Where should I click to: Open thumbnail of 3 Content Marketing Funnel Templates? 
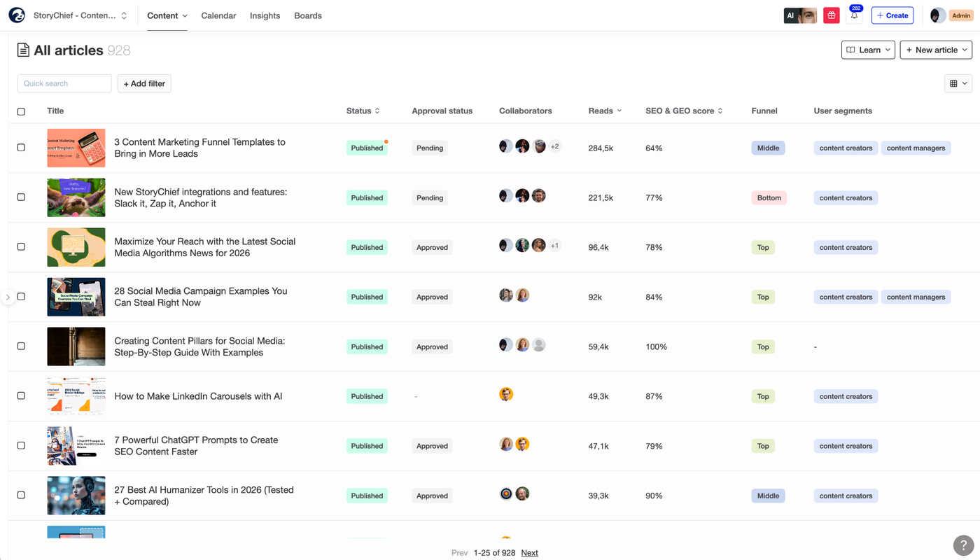(x=76, y=148)
